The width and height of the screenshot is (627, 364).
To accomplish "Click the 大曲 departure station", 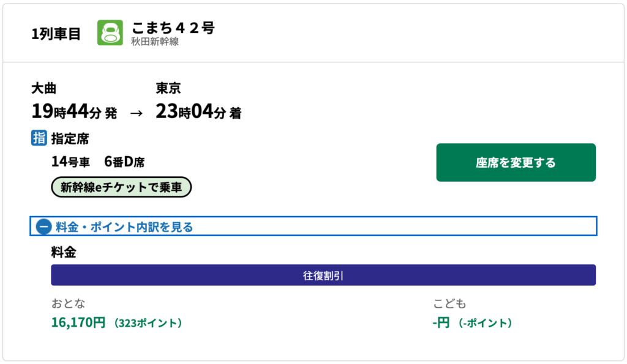I will pos(43,89).
